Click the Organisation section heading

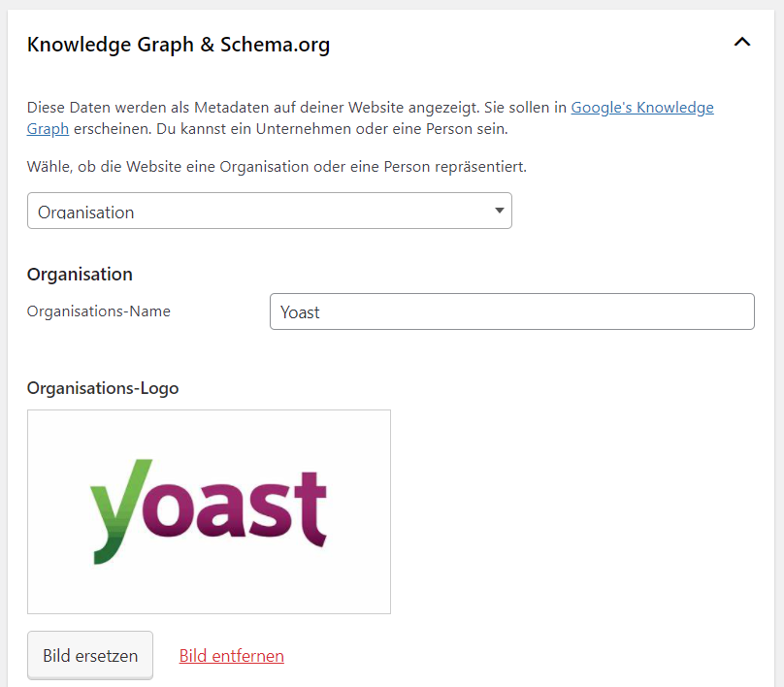point(80,274)
